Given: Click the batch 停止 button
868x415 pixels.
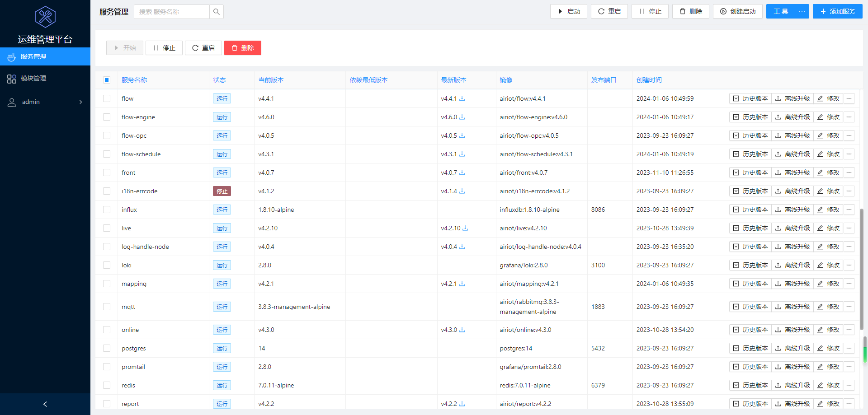Looking at the screenshot, I should 164,48.
